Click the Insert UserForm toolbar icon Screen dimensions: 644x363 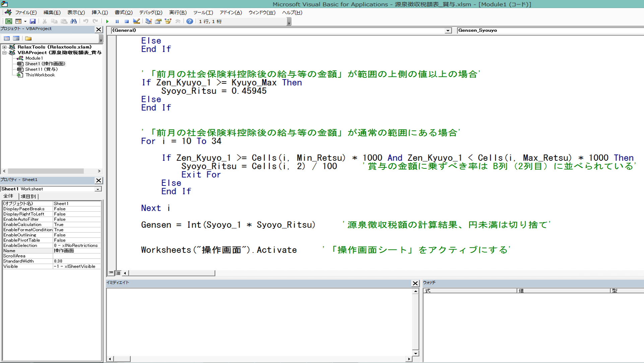pyautogui.click(x=18, y=21)
